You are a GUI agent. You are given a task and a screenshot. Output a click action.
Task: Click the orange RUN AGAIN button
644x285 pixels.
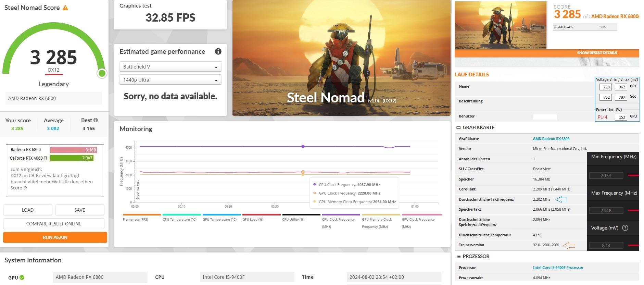pos(55,237)
